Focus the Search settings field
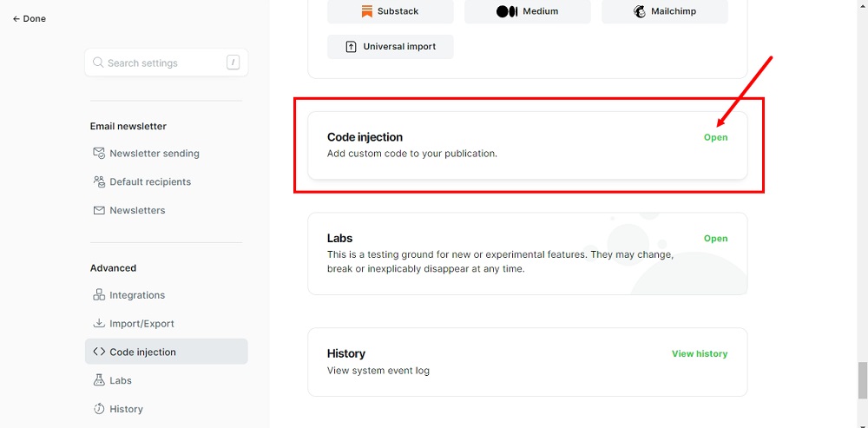The width and height of the screenshot is (868, 428). point(166,63)
